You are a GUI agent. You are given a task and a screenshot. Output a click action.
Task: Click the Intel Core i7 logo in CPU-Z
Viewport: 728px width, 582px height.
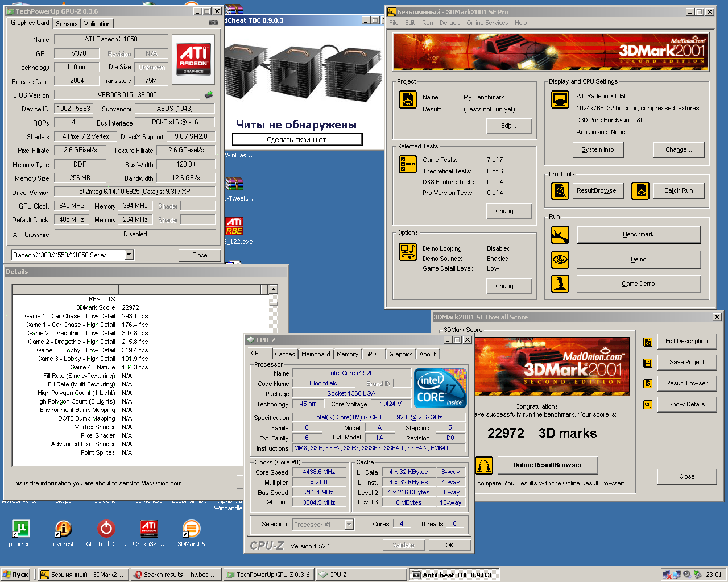441,388
